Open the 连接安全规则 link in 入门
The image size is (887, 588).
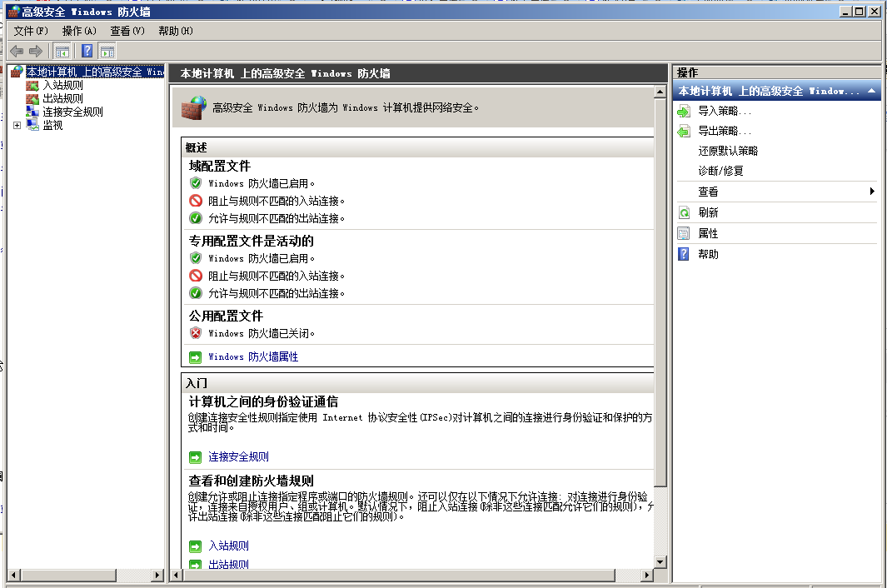click(x=238, y=457)
